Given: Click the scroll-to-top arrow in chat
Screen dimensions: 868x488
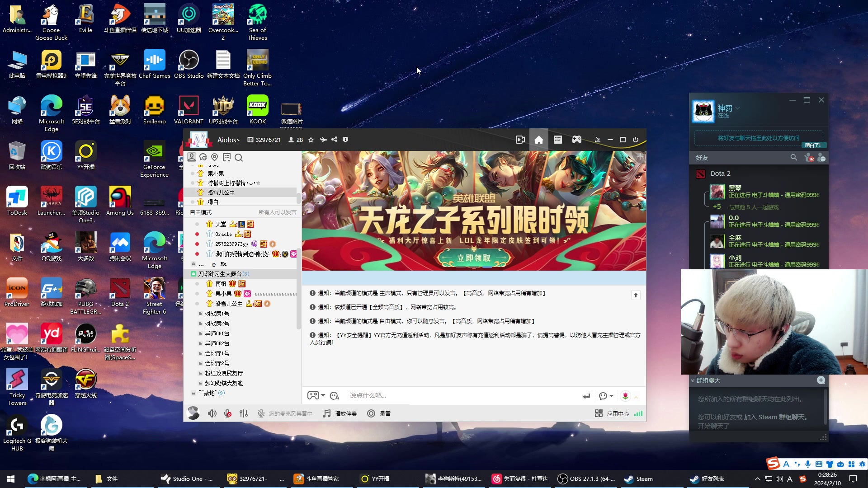Looking at the screenshot, I should (x=636, y=295).
